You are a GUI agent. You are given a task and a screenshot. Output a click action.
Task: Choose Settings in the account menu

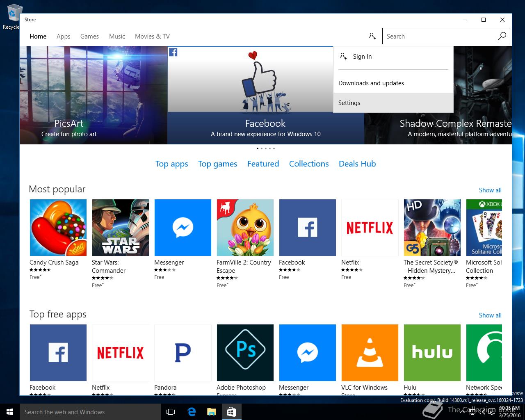point(393,103)
